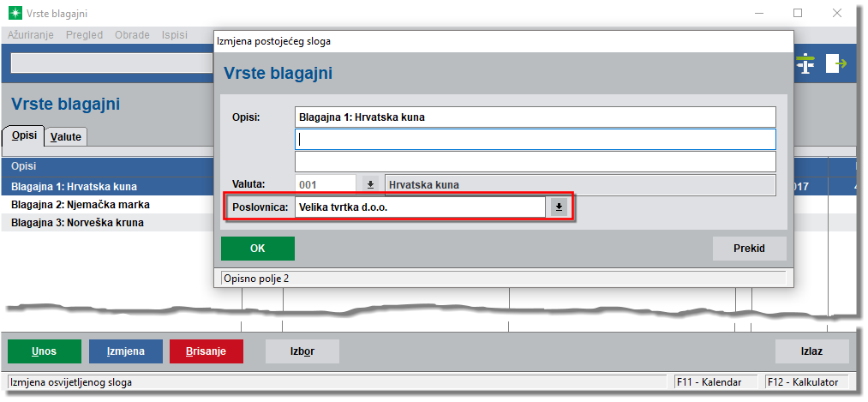Viewport: 868px width, 402px height.
Task: Switch to the Opisi tab
Action: (24, 135)
